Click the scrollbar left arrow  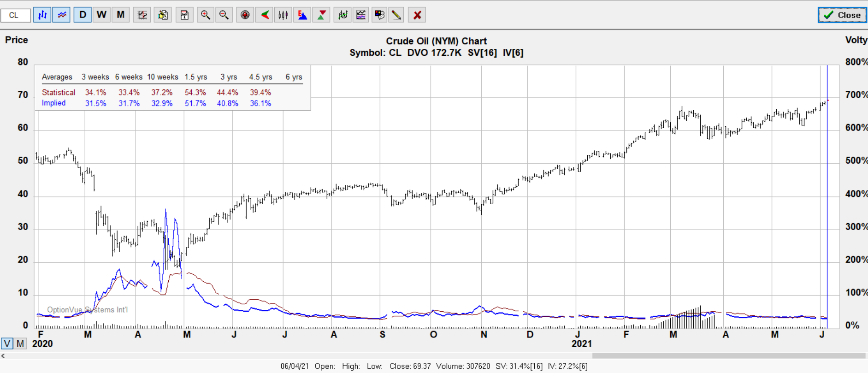[3, 355]
